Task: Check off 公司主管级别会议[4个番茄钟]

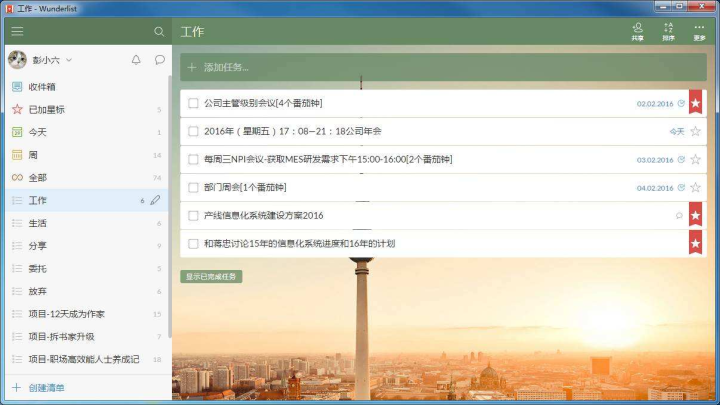Action: [193, 103]
